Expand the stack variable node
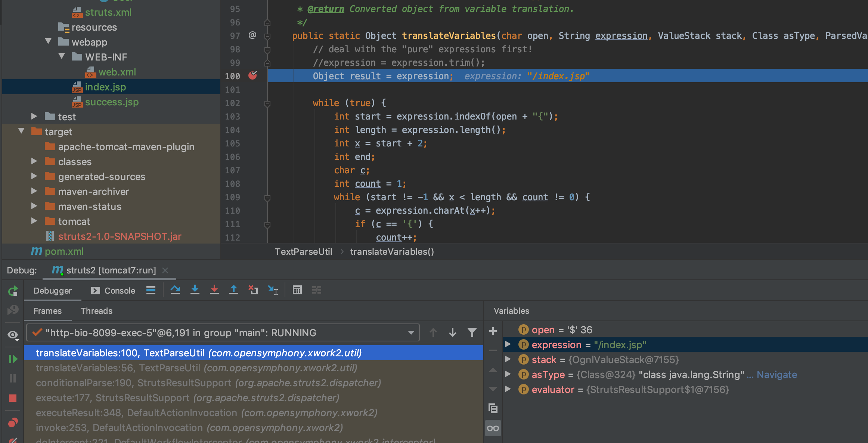Image resolution: width=868 pixels, height=443 pixels. click(508, 359)
